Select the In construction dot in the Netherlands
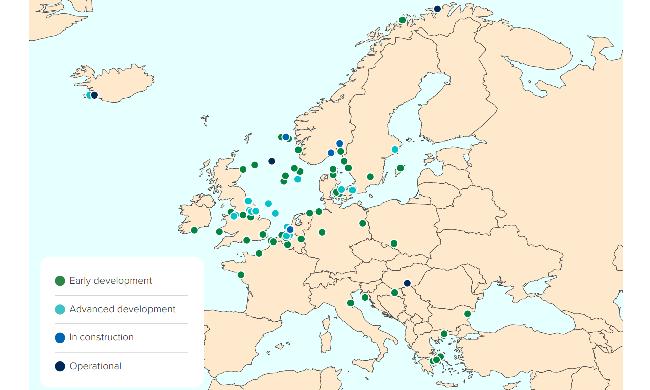Viewport: 650px width, 390px height. [x=290, y=229]
